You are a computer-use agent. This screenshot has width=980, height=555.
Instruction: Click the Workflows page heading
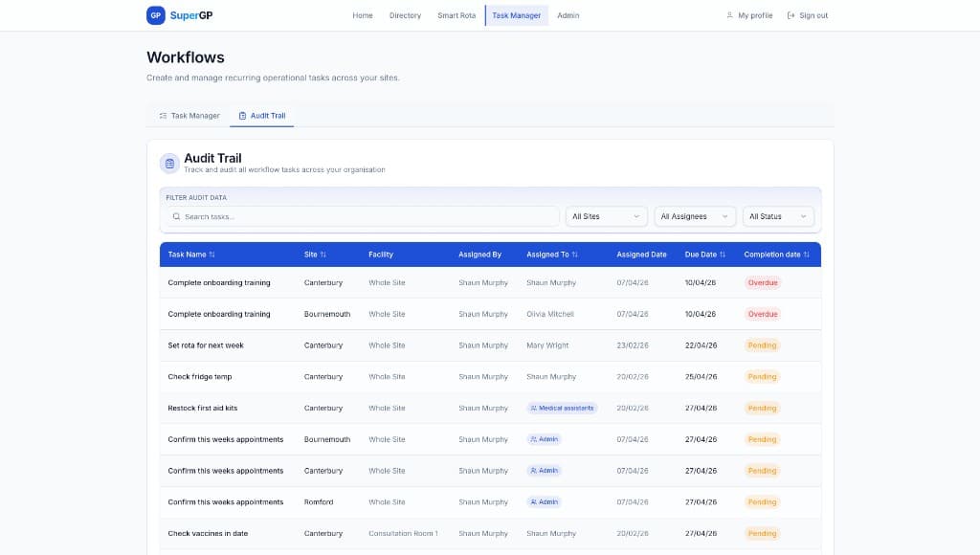click(186, 56)
